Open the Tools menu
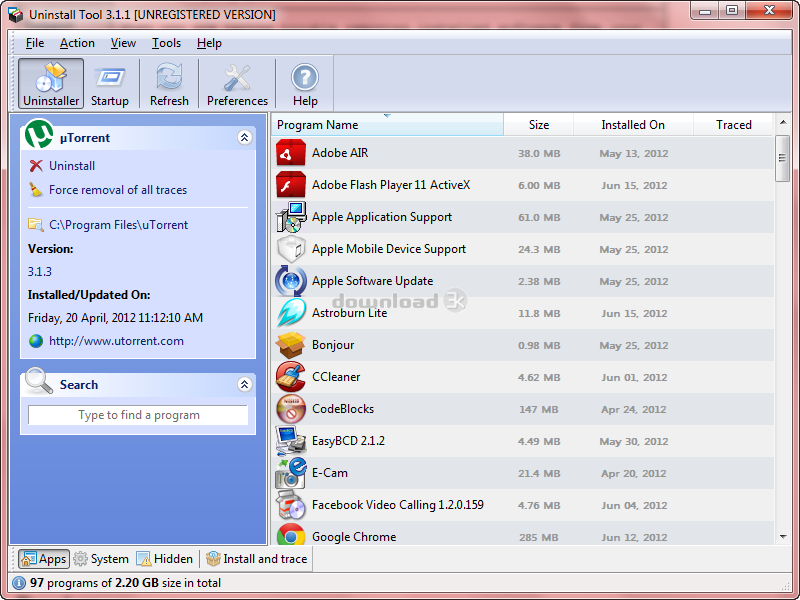Viewport: 800px width, 600px height. [x=166, y=43]
